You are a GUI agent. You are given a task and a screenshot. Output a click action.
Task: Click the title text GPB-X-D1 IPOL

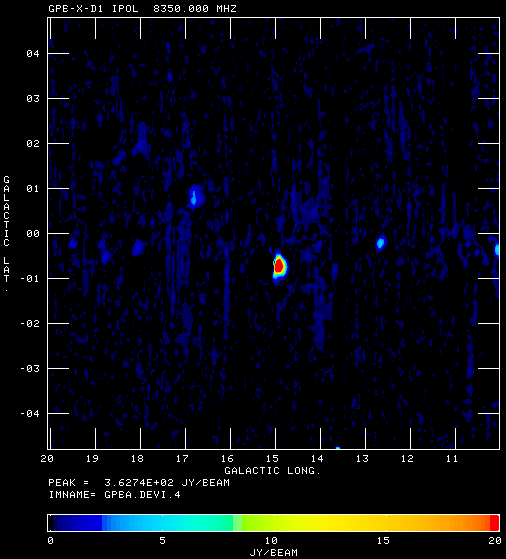(x=93, y=9)
